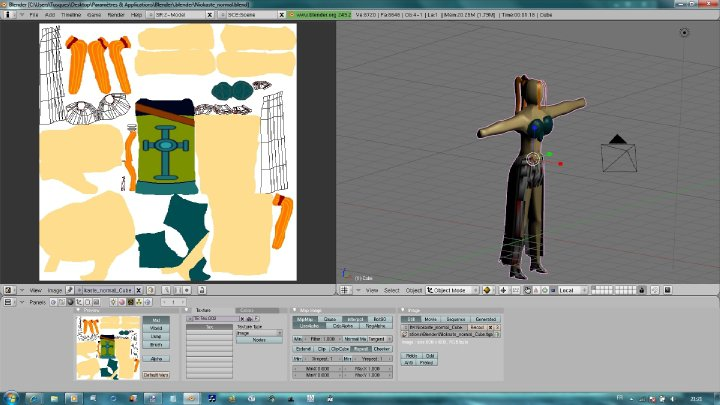
Task: Select the translate manipulator triangle icon
Action: point(536,290)
